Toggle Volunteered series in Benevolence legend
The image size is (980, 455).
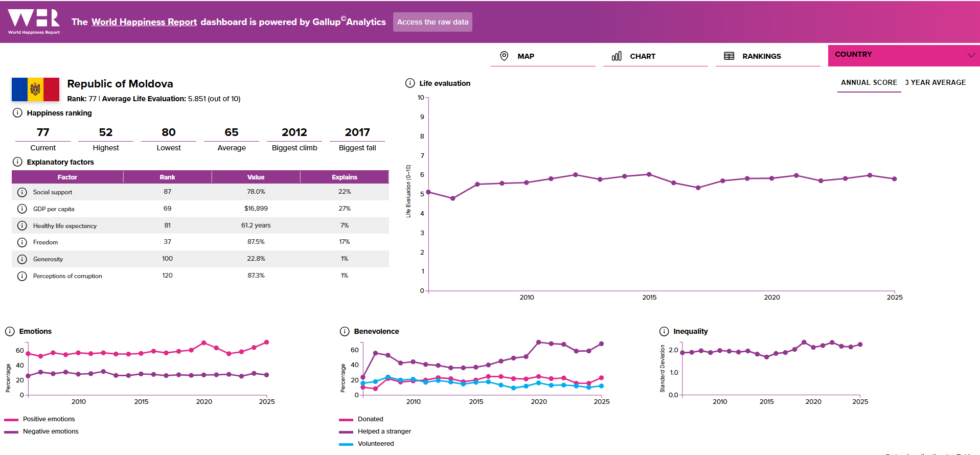pos(375,444)
